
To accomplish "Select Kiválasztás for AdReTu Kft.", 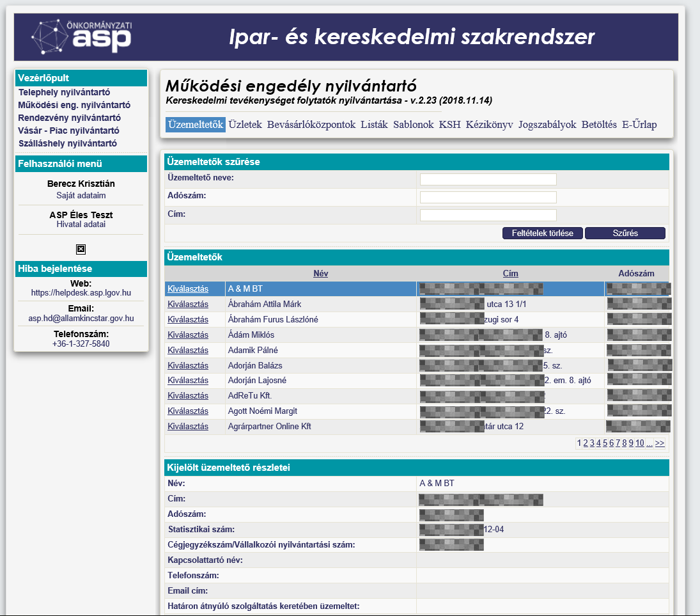I will [x=188, y=396].
